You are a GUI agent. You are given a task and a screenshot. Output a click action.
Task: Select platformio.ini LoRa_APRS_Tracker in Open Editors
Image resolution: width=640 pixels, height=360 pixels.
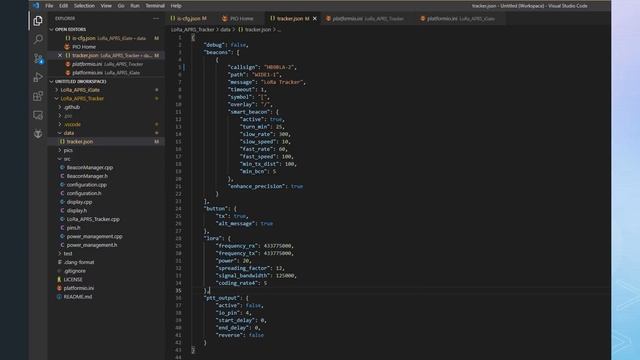pos(107,64)
